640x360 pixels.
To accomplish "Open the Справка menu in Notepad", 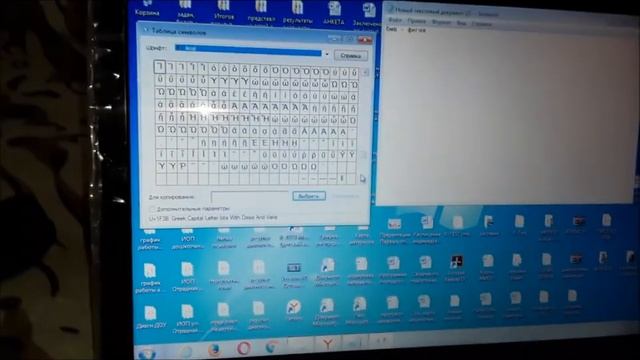I will pyautogui.click(x=481, y=24).
